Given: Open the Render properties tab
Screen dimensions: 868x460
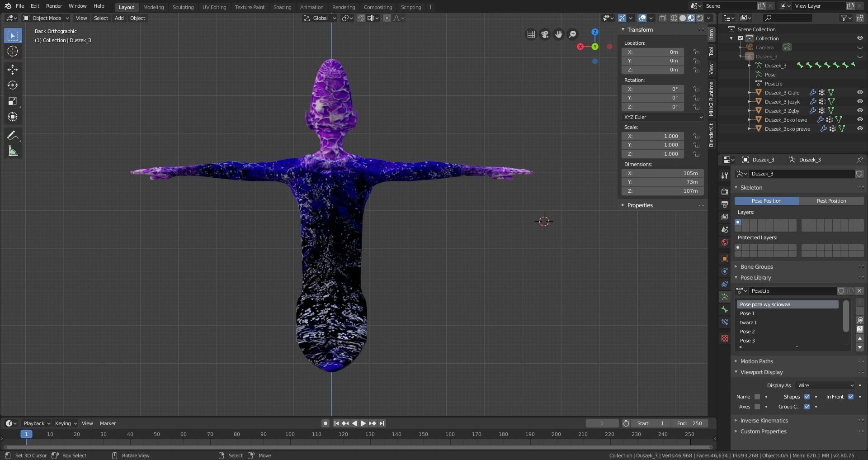Looking at the screenshot, I should pos(725,192).
